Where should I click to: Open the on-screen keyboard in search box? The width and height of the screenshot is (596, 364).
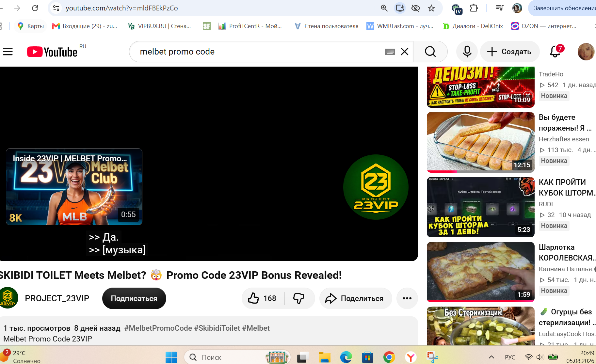tap(390, 52)
